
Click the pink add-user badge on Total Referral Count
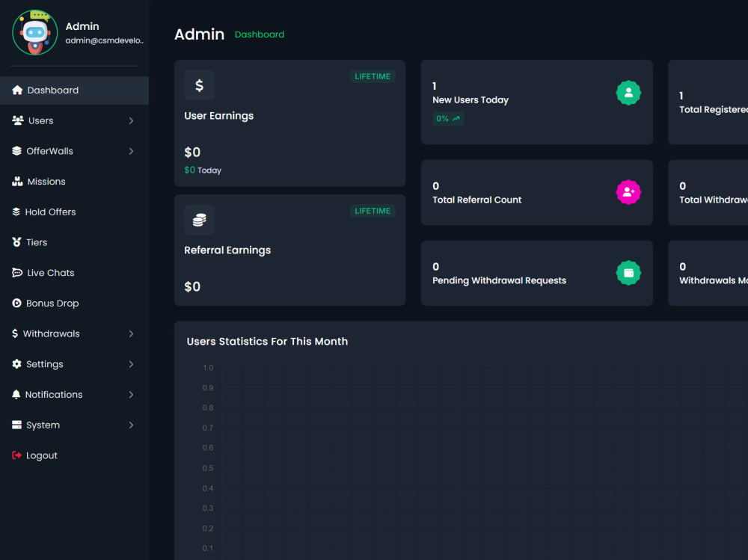point(629,192)
